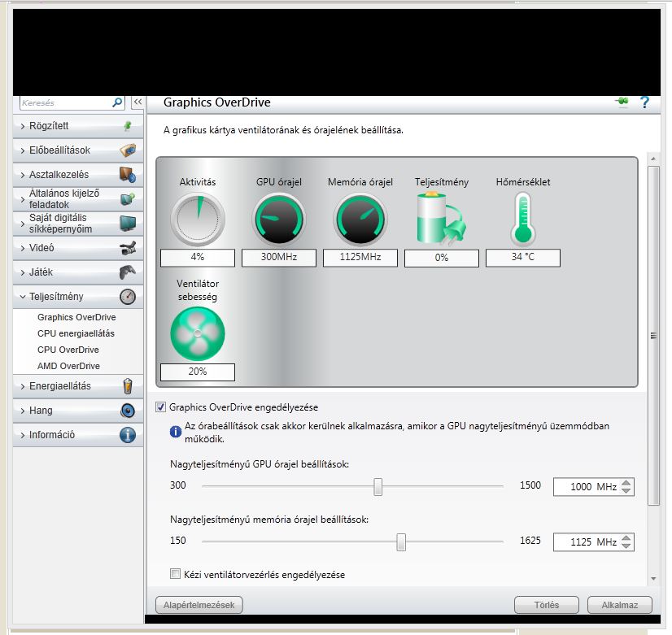Click the Energiaellátás battery icon
Image resolution: width=672 pixels, height=635 pixels.
pos(128,386)
